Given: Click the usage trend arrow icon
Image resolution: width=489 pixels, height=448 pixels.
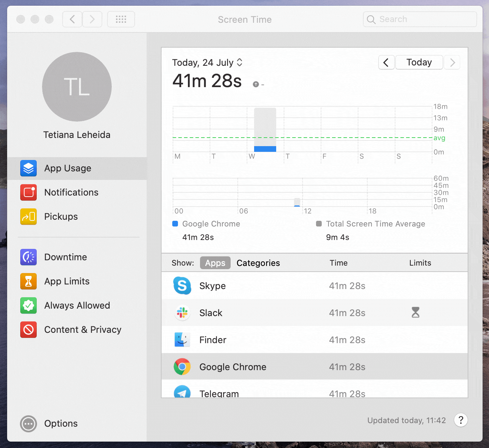Looking at the screenshot, I should [256, 84].
